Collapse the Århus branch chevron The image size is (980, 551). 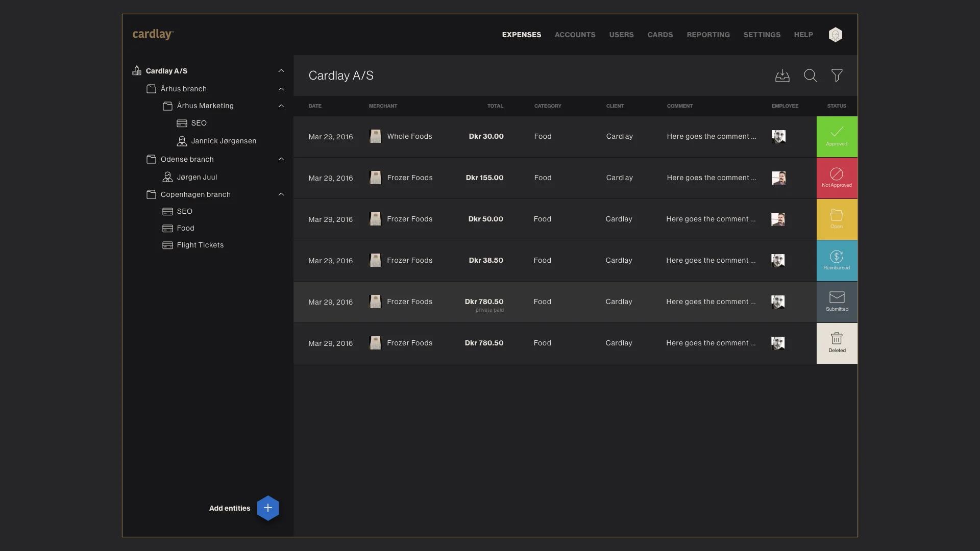(281, 89)
